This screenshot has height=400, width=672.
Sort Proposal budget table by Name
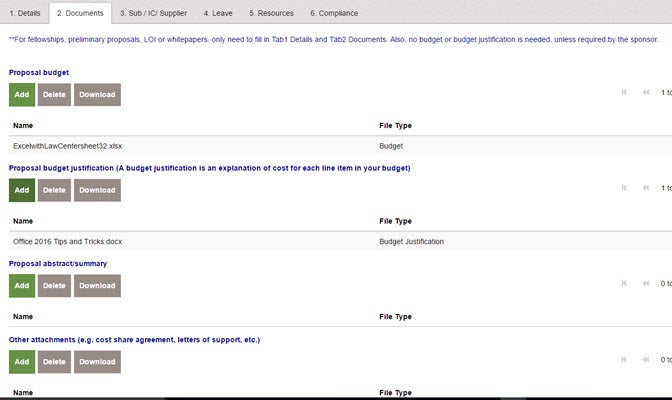tap(23, 126)
